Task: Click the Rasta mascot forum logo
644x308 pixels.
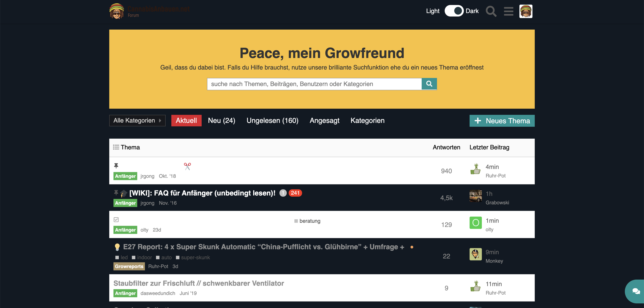Action: [x=117, y=11]
